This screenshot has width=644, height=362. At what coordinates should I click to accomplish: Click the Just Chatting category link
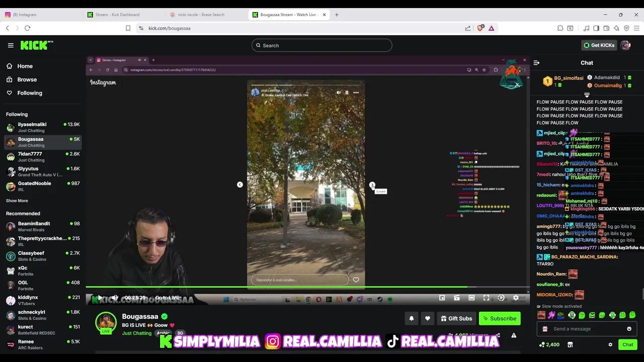[x=136, y=333]
